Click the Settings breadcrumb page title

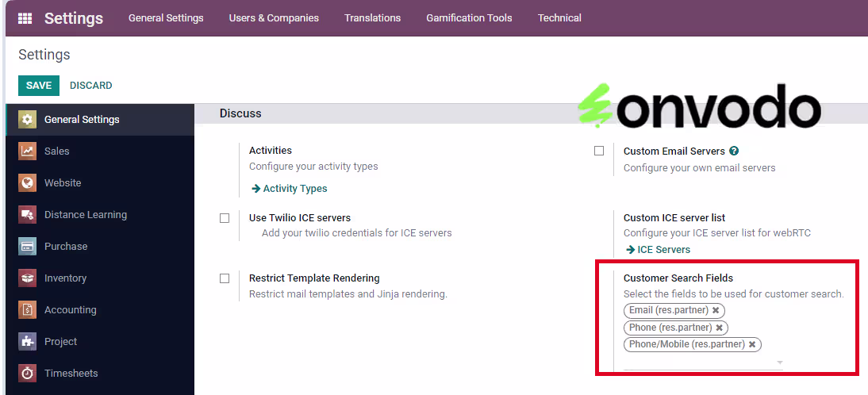pos(44,55)
